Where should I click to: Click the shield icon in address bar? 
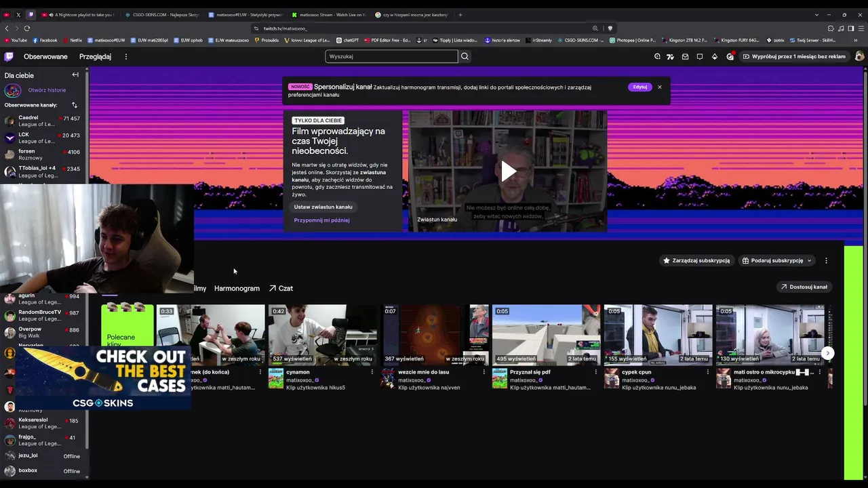pos(610,28)
